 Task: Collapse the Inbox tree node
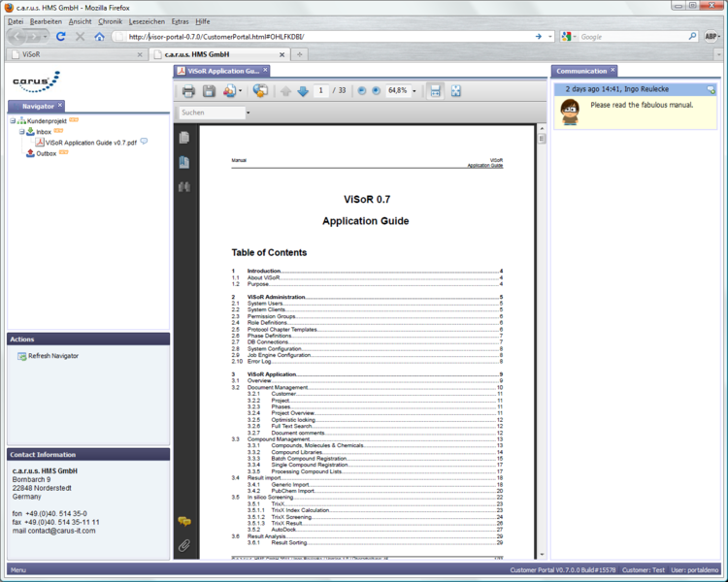[x=21, y=132]
